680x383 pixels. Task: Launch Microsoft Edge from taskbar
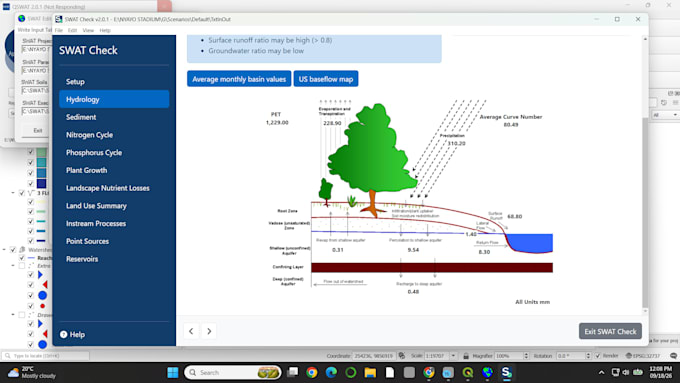(331, 373)
